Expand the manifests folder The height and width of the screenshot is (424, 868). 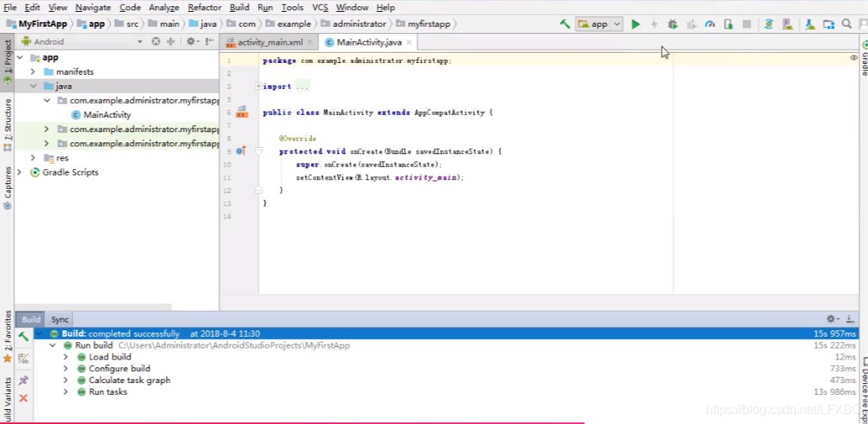tap(33, 72)
